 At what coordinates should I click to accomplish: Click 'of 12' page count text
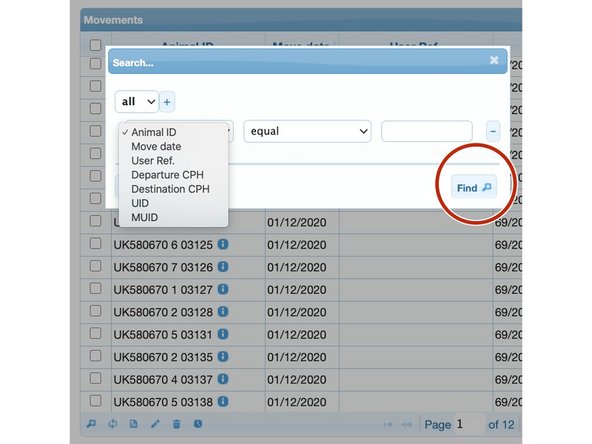pyautogui.click(x=501, y=425)
